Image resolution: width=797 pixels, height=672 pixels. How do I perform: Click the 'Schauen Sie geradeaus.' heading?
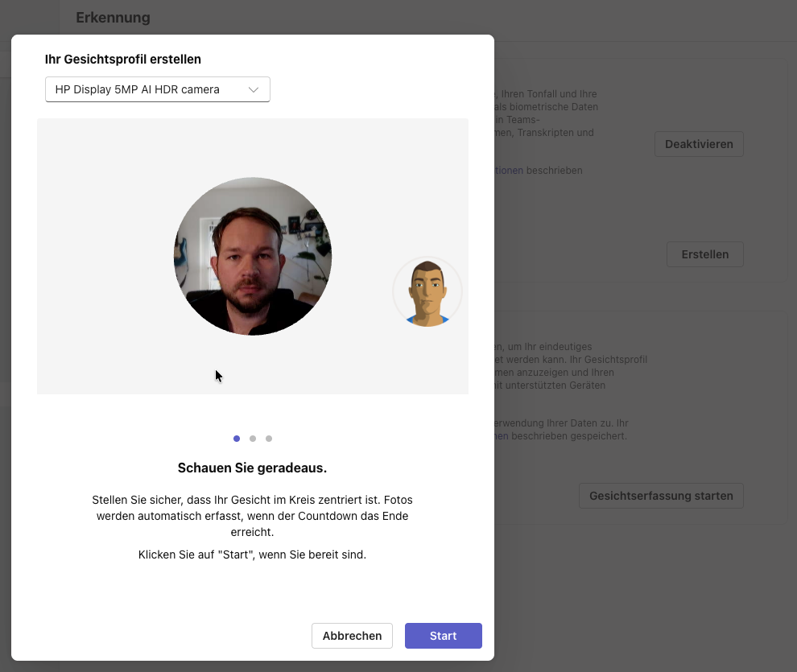click(x=252, y=468)
